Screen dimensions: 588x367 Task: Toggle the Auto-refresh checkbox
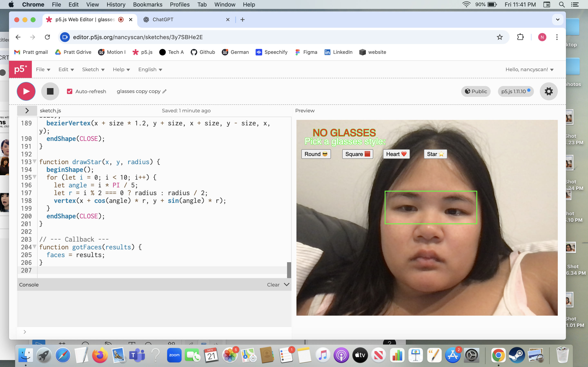(x=69, y=92)
